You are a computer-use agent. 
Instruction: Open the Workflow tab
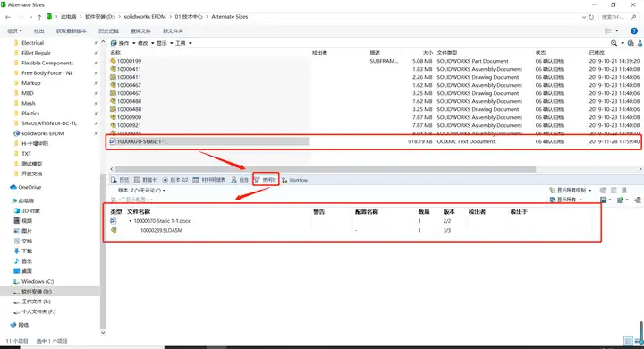(x=295, y=180)
